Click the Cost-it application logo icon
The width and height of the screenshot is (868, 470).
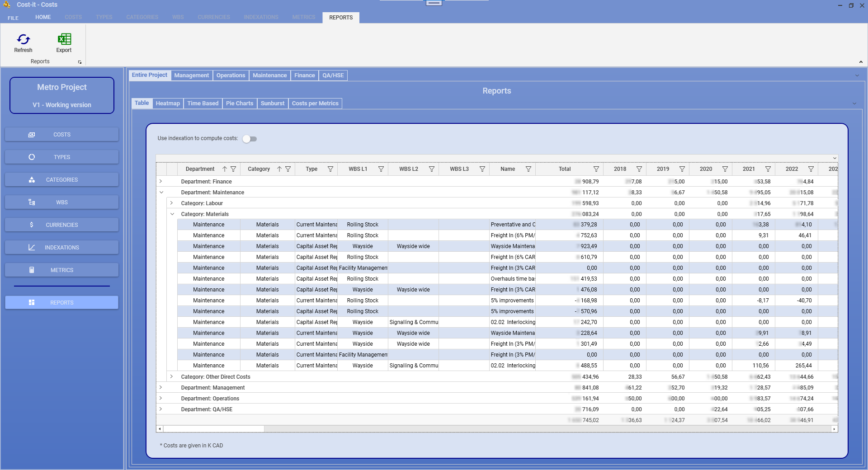click(x=7, y=5)
